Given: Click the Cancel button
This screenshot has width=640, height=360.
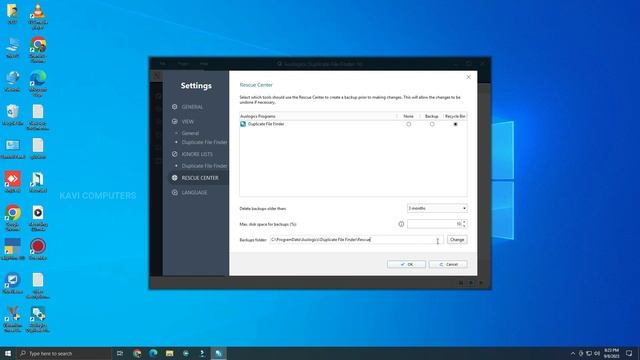Looking at the screenshot, I should (448, 264).
